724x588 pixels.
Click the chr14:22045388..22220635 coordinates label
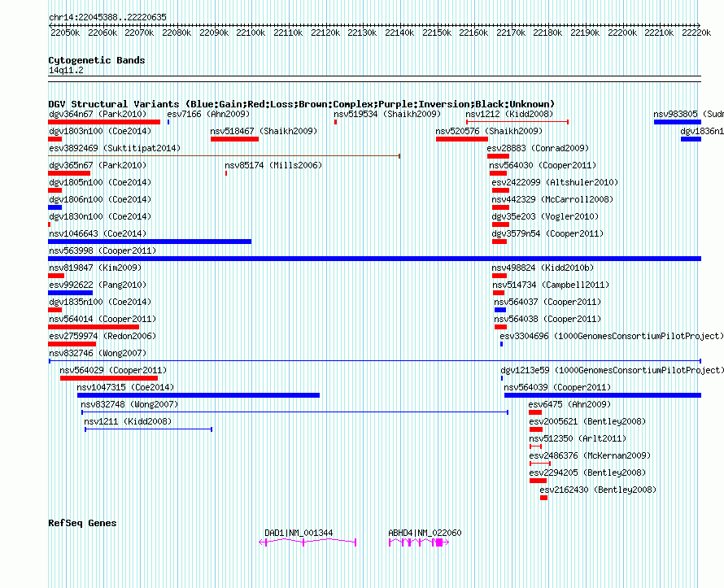point(107,18)
